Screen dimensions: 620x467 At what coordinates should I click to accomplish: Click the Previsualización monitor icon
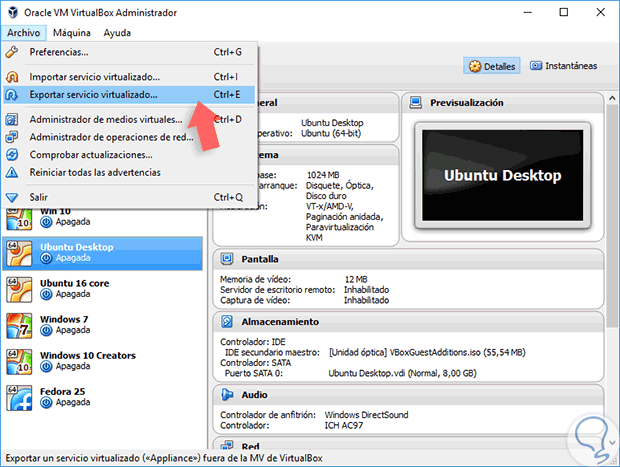416,103
